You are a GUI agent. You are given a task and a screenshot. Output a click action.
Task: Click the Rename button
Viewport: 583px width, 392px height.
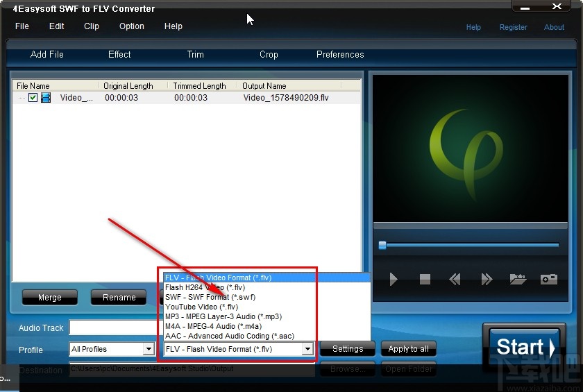click(x=119, y=297)
